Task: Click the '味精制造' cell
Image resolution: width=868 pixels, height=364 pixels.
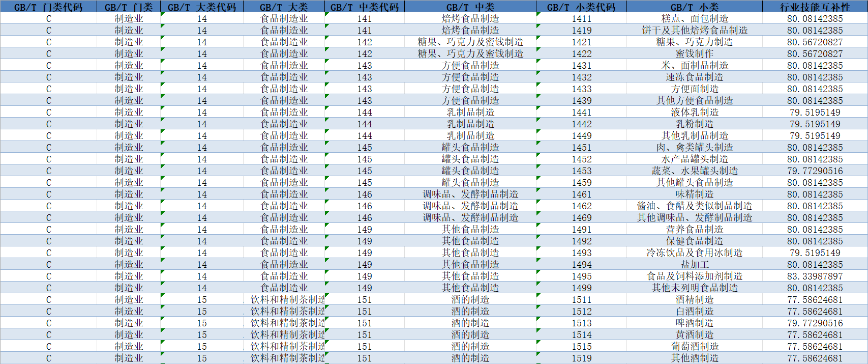Action: 695,194
